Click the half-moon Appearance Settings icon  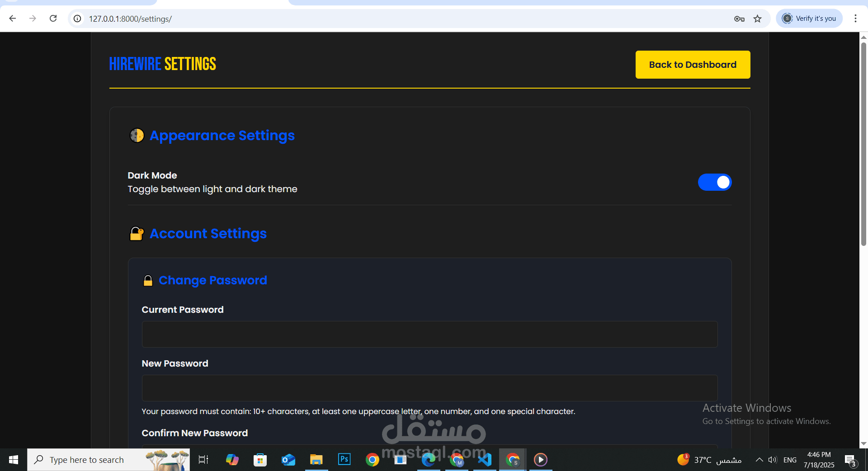point(137,135)
